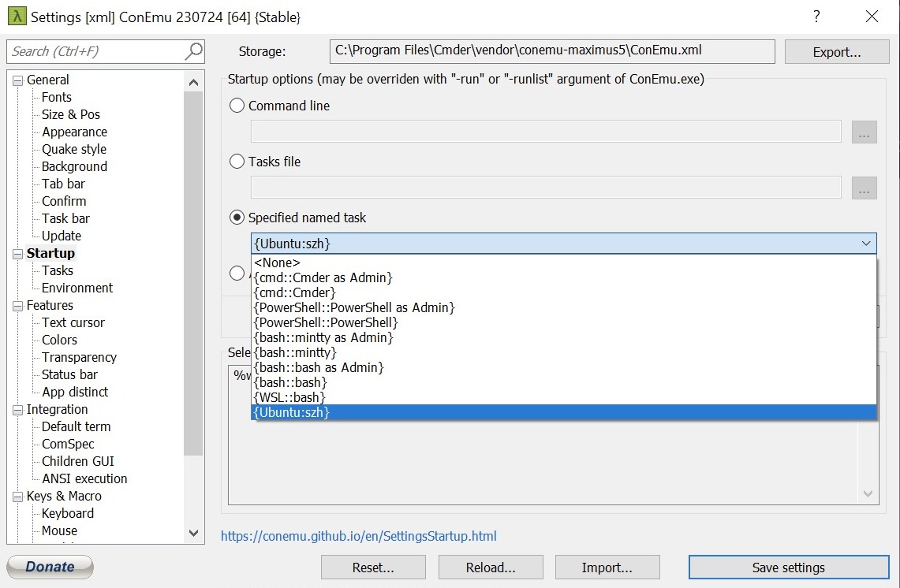Screen dimensions: 900x588
Task: Open the App distinct settings page
Action: coord(75,392)
